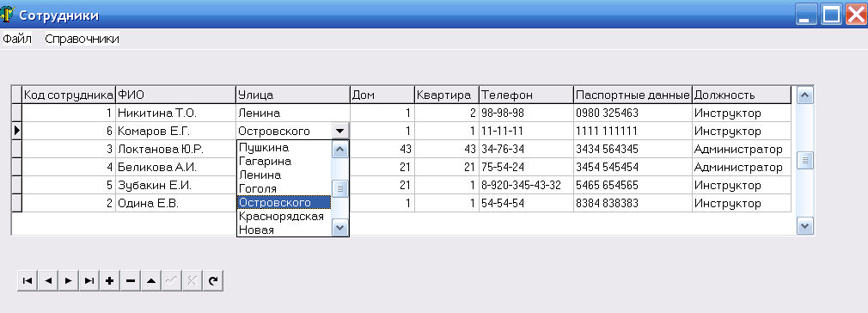Click passport cell 8384 838383
Screen dimensions: 868x313
633,203
